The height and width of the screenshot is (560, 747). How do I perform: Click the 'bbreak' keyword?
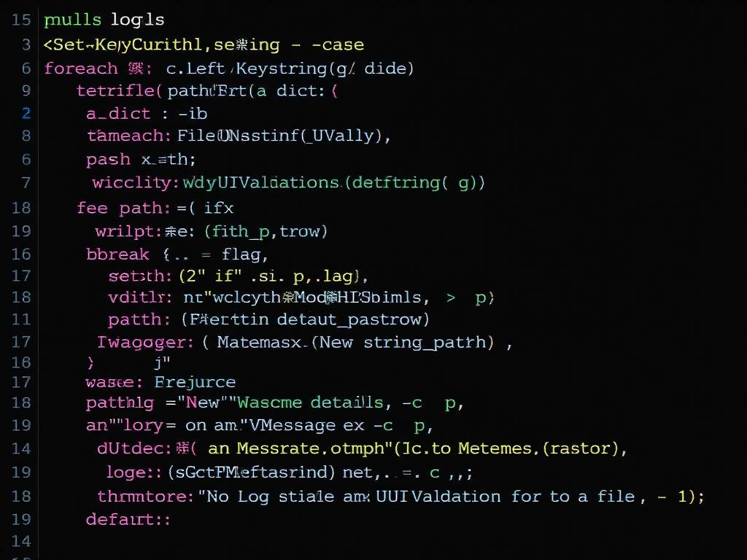117,254
